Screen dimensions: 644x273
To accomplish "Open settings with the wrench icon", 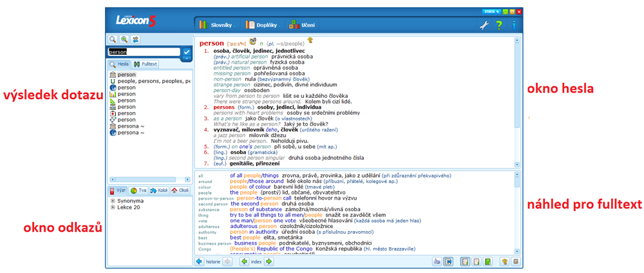I will pyautogui.click(x=484, y=25).
